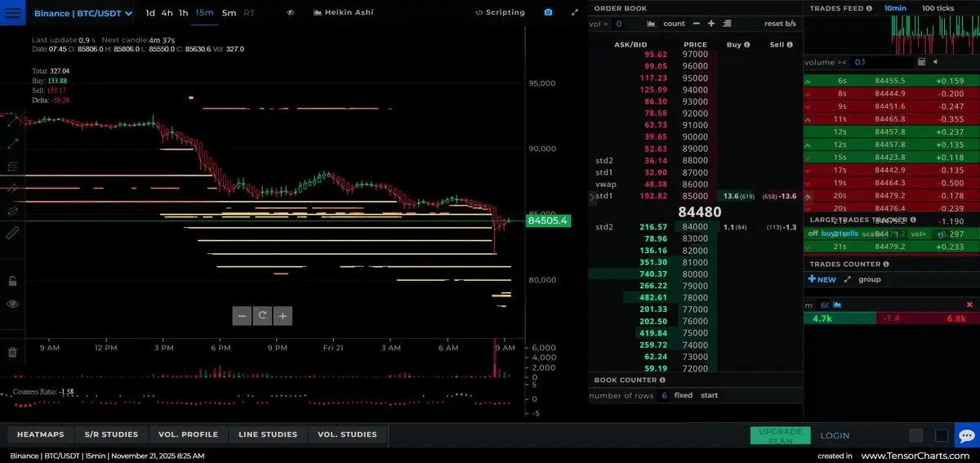Expand the std1 row arrow at 85000
This screenshot has height=463, width=980.
pyautogui.click(x=593, y=197)
